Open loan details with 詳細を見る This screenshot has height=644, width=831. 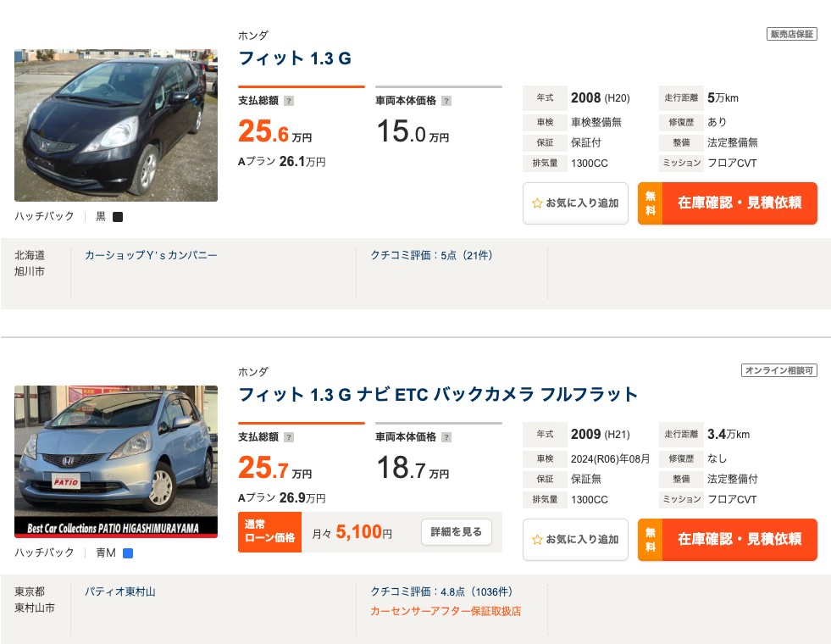457,531
